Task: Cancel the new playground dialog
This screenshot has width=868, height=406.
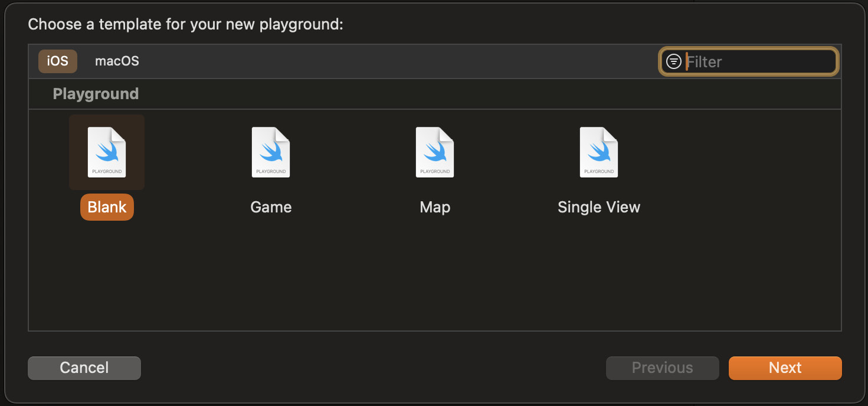Action: pos(84,368)
